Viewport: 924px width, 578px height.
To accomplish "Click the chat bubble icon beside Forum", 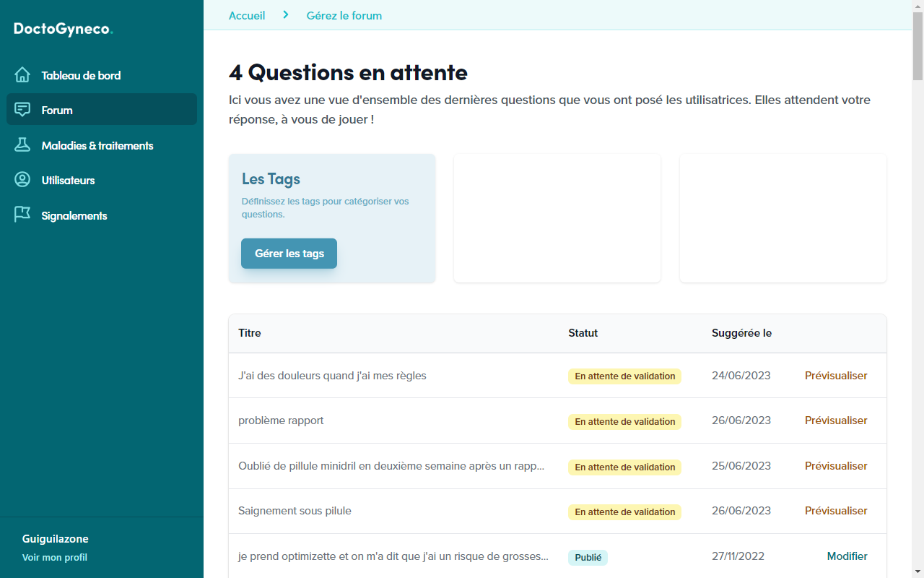I will (22, 110).
